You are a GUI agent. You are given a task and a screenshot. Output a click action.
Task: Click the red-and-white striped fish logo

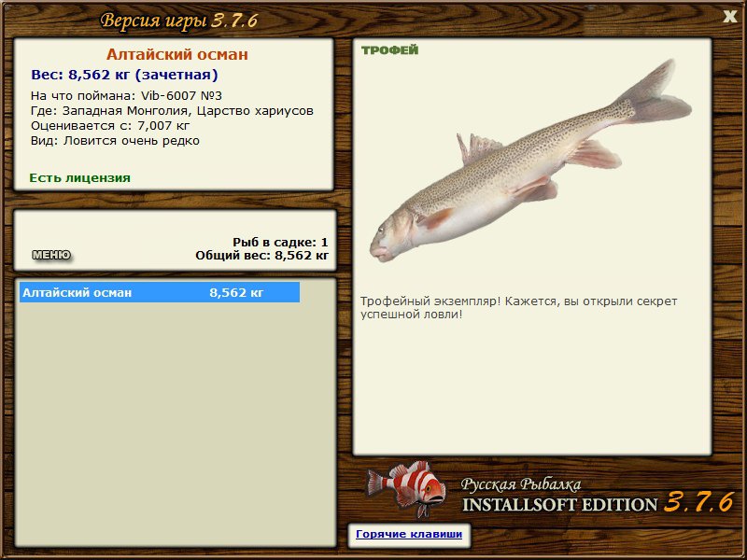tap(406, 488)
